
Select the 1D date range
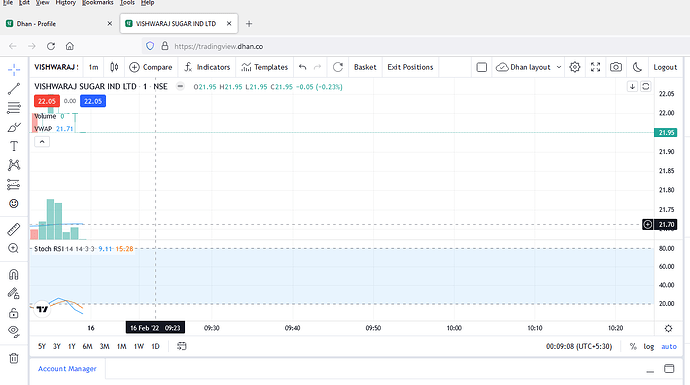pos(155,346)
